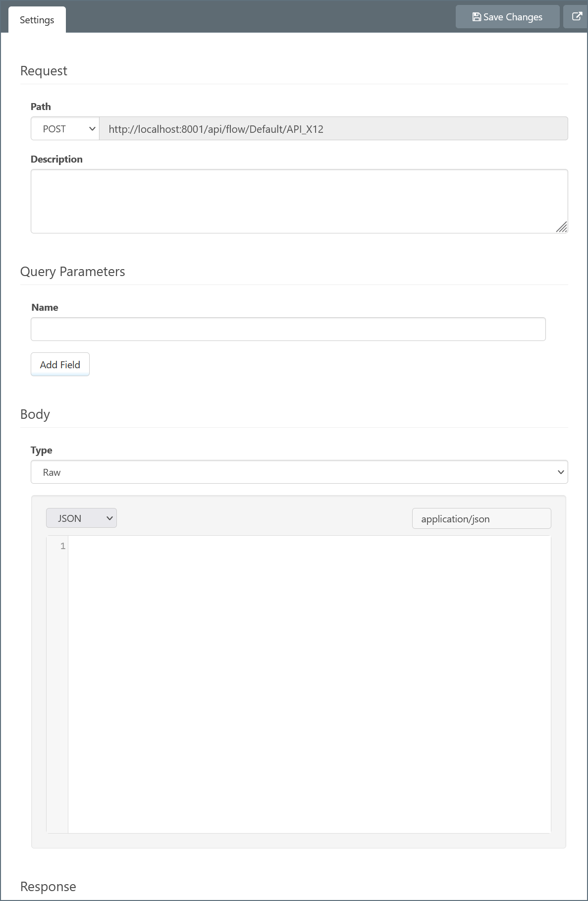This screenshot has height=901, width=588.
Task: Expand the Body Type Raw dropdown
Action: tap(299, 472)
